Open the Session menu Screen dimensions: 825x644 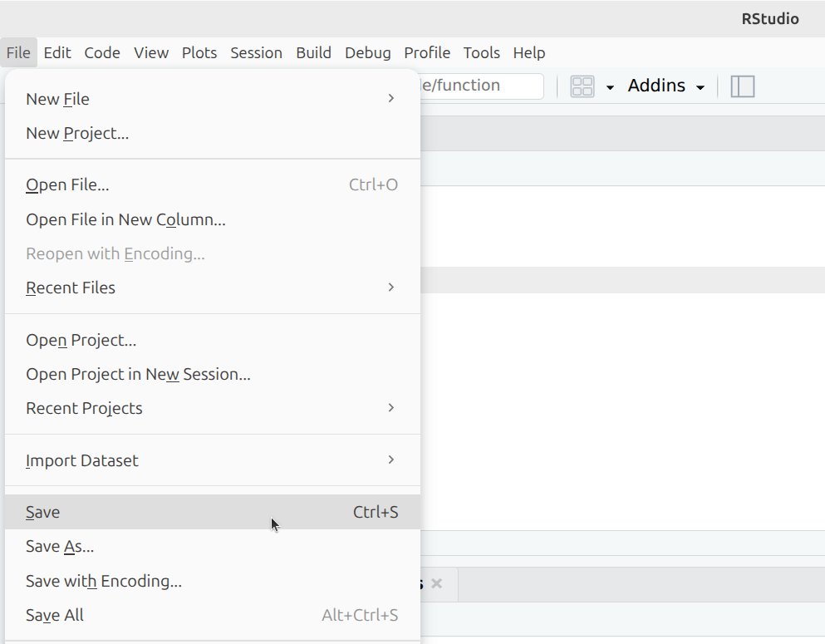(256, 52)
